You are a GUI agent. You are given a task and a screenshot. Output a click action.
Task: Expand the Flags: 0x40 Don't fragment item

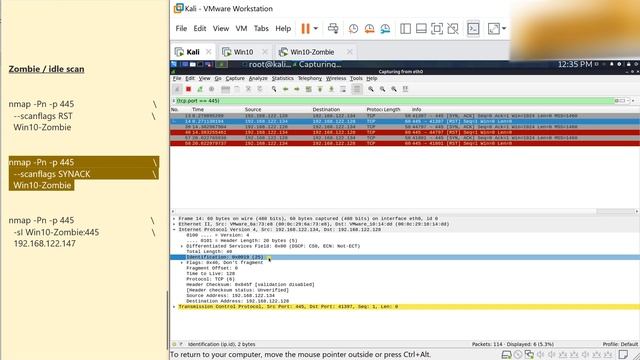coord(182,262)
